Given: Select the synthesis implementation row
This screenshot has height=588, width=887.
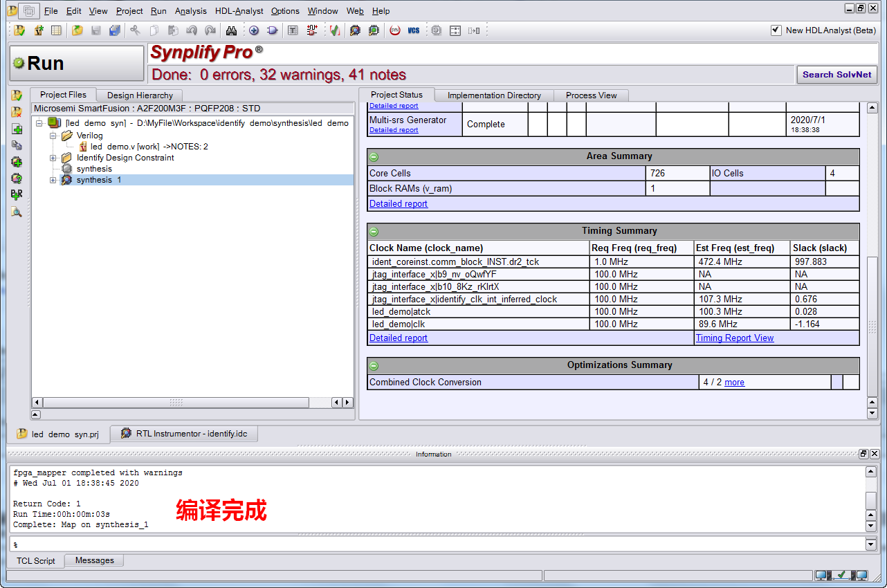Looking at the screenshot, I should [x=94, y=169].
